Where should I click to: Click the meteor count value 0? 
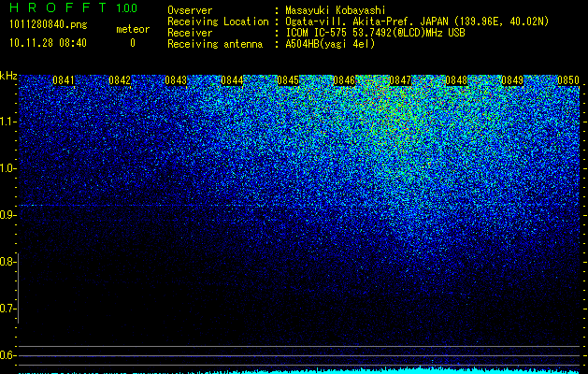click(x=133, y=43)
